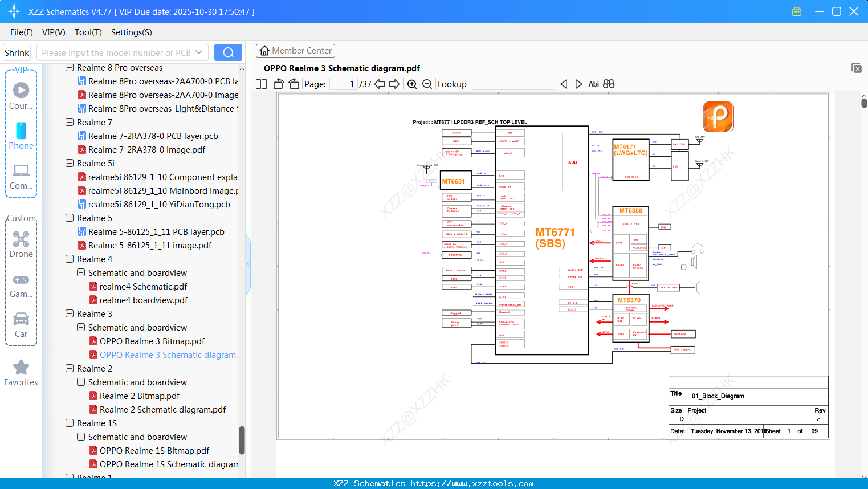
Task: Collapse the Realme 5i tree node
Action: coord(70,164)
